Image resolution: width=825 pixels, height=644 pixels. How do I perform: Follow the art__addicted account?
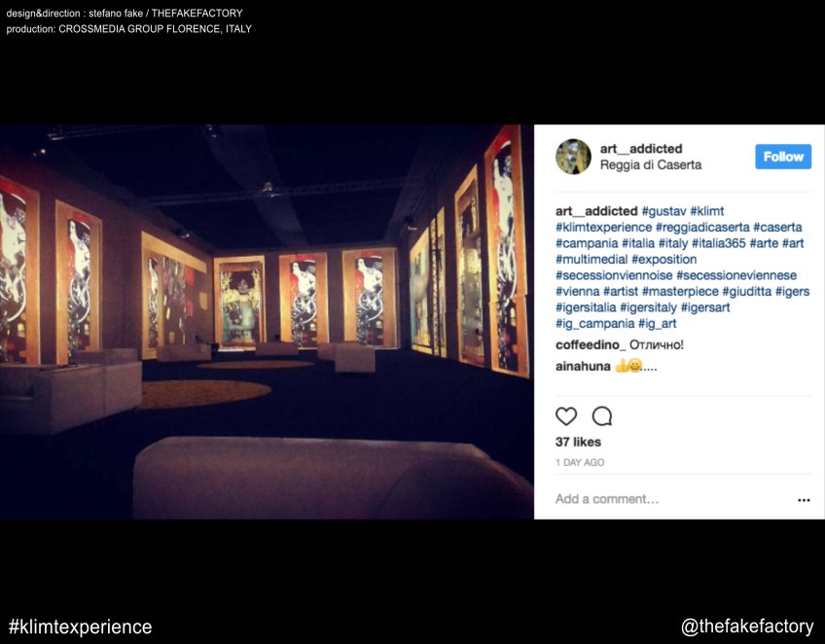tap(783, 157)
